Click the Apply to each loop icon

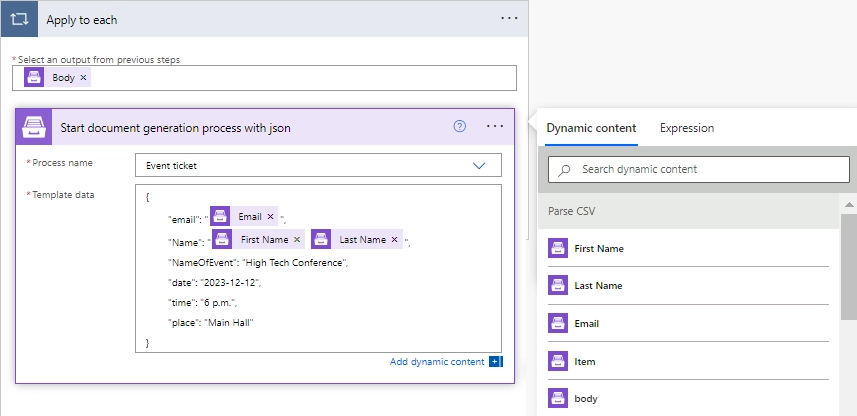[19, 19]
